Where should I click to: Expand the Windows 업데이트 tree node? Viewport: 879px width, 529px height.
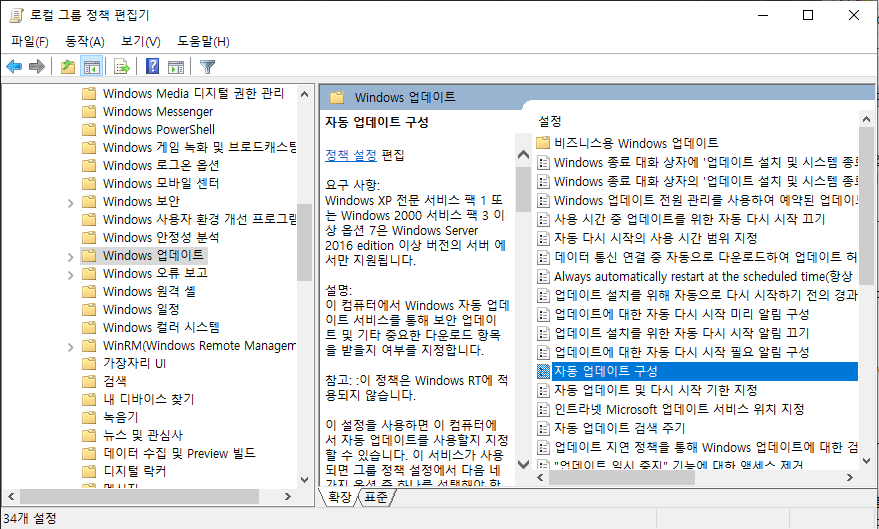pyautogui.click(x=70, y=256)
